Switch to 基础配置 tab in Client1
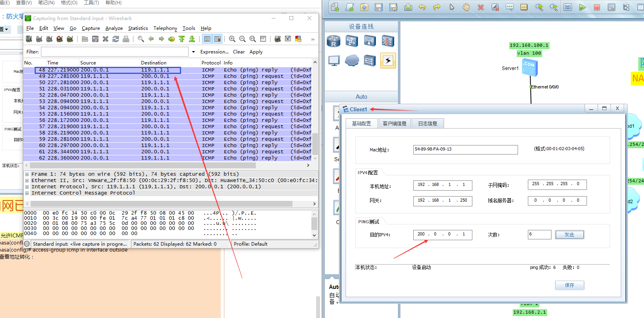The height and width of the screenshot is (318, 644). [x=362, y=123]
